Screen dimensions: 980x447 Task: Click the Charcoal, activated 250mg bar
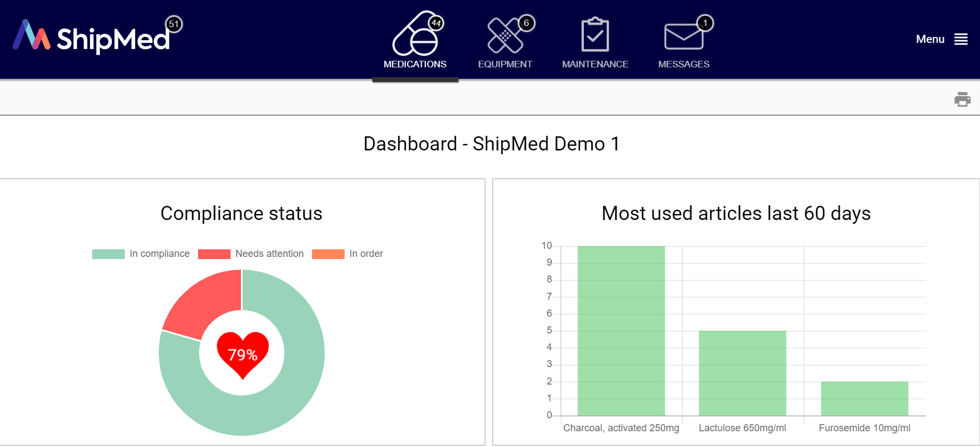621,331
